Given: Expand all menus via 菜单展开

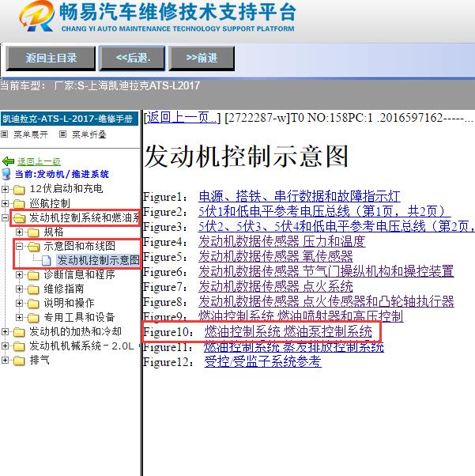Looking at the screenshot, I should [x=31, y=134].
